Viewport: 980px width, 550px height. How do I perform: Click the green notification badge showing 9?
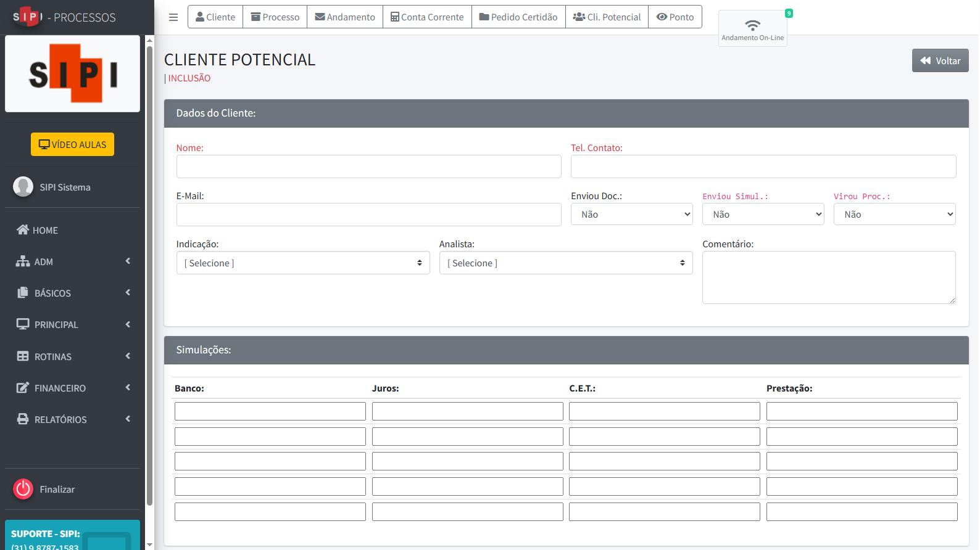click(x=789, y=14)
